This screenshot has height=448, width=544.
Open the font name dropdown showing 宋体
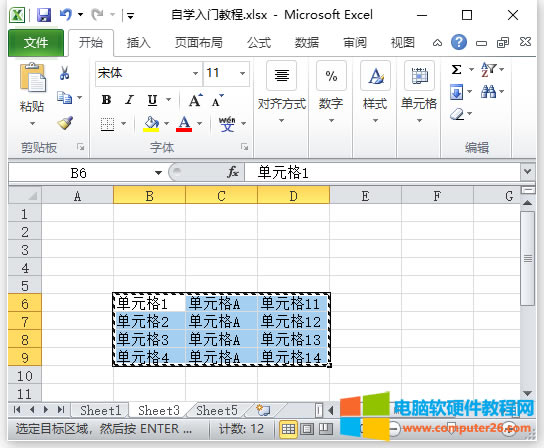195,73
